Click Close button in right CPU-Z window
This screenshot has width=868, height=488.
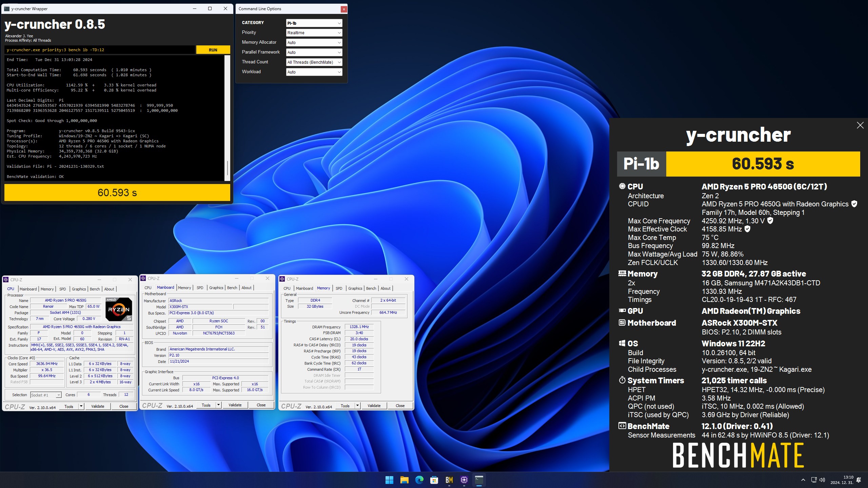point(400,406)
